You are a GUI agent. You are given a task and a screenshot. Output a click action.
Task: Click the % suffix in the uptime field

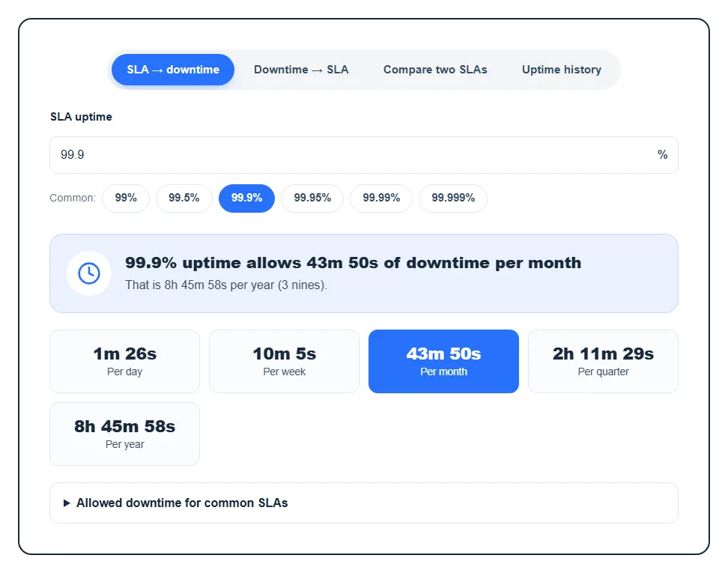(x=663, y=155)
